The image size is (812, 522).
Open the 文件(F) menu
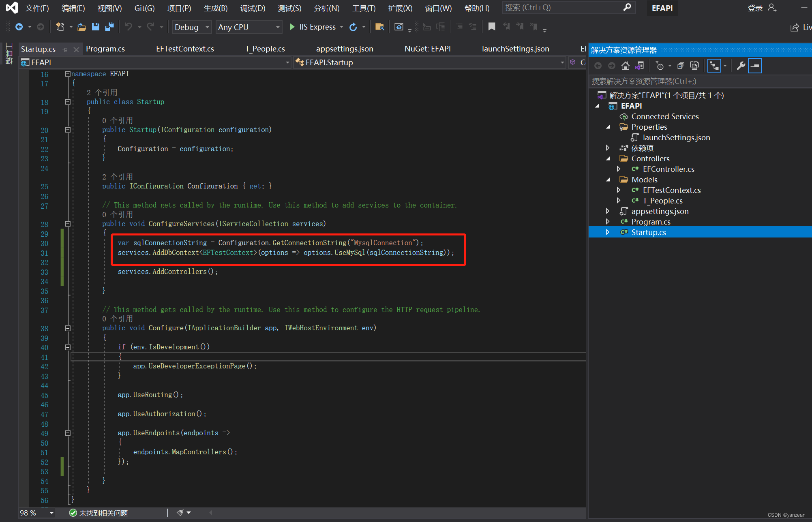point(37,8)
